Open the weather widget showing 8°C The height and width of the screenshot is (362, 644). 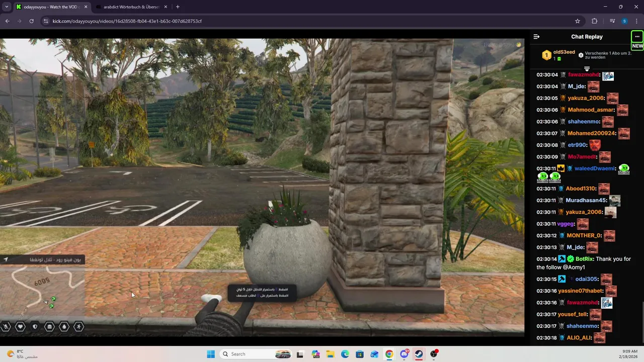tap(23, 354)
